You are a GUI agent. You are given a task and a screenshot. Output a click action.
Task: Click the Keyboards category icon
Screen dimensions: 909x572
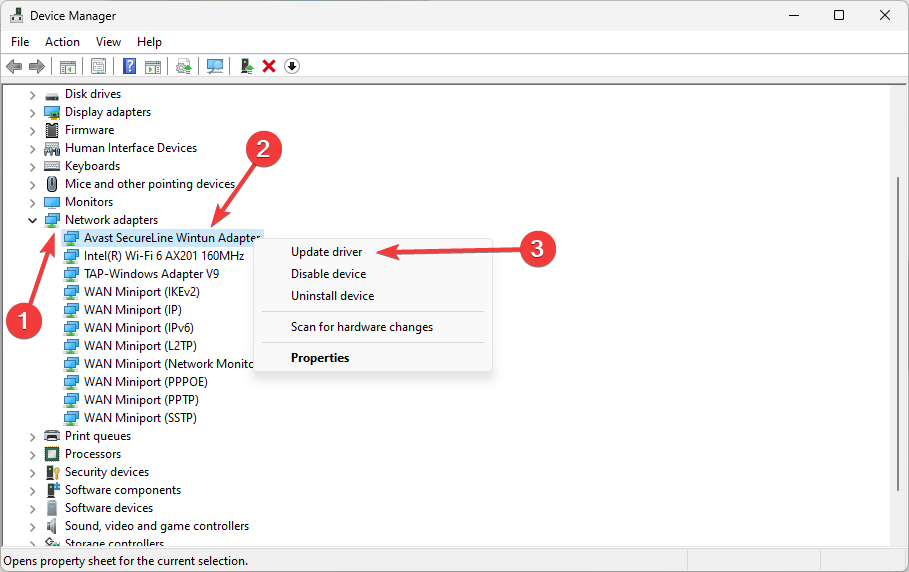52,166
